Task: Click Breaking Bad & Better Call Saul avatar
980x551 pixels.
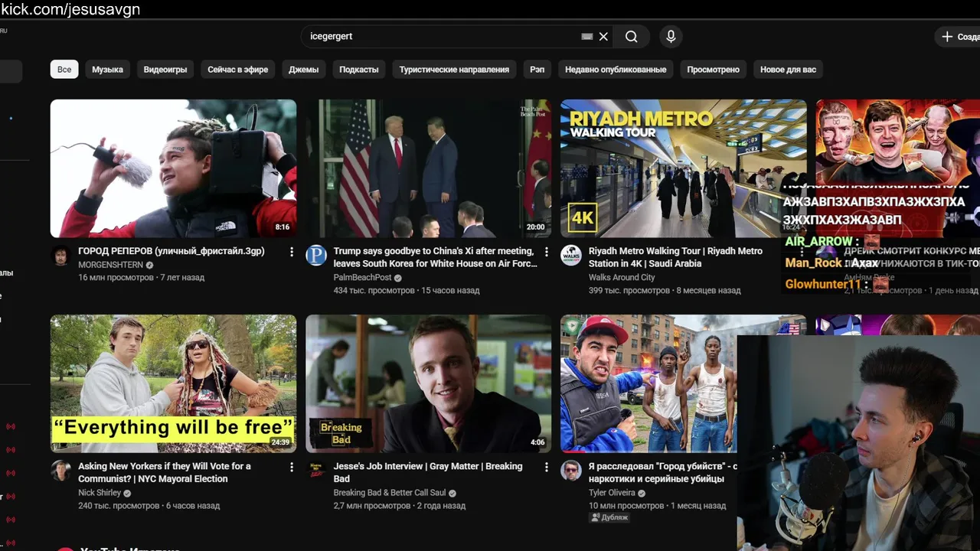Action: 316,471
